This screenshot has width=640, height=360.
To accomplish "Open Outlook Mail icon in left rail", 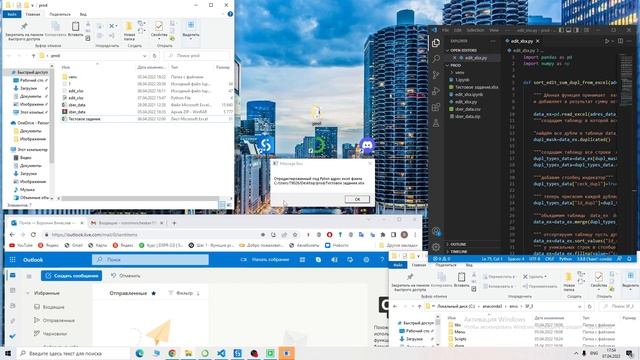I will click(x=13, y=276).
